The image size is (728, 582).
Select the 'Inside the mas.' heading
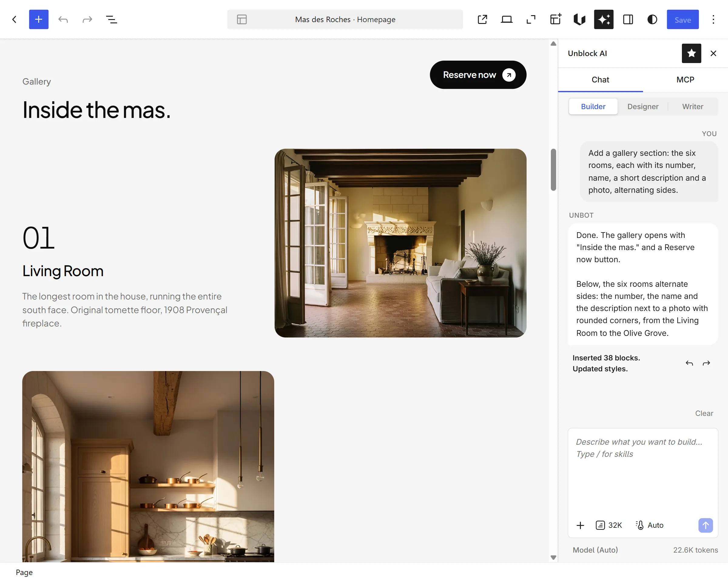[96, 110]
